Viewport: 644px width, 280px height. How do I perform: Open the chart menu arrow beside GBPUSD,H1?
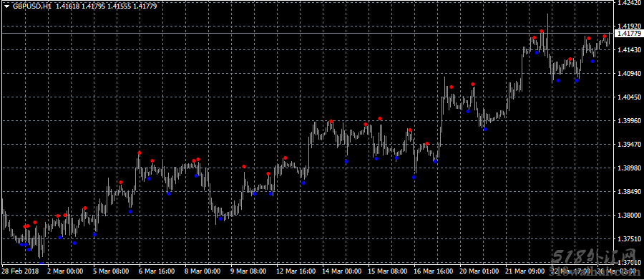click(x=6, y=7)
